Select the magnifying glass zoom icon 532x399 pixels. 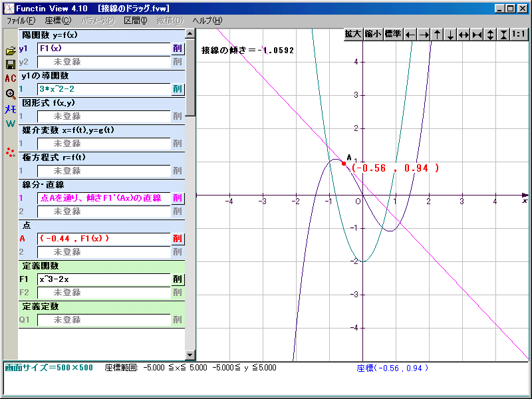(x=10, y=94)
